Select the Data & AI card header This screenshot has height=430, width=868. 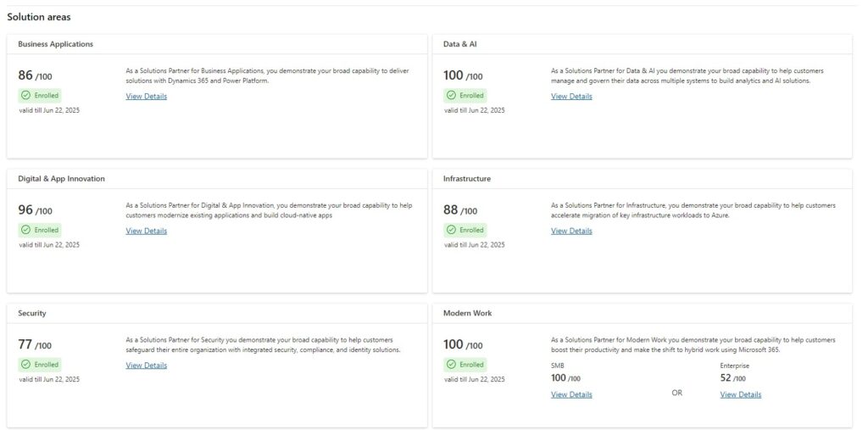(643, 44)
